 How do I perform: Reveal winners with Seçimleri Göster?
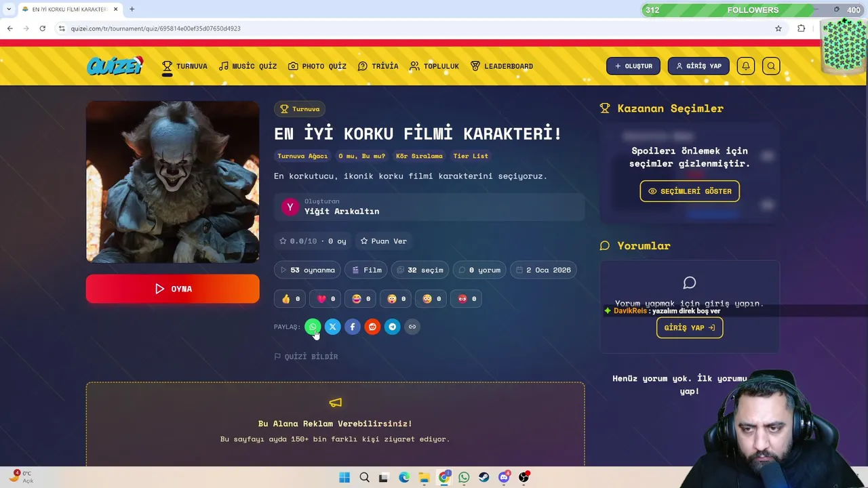pos(690,191)
